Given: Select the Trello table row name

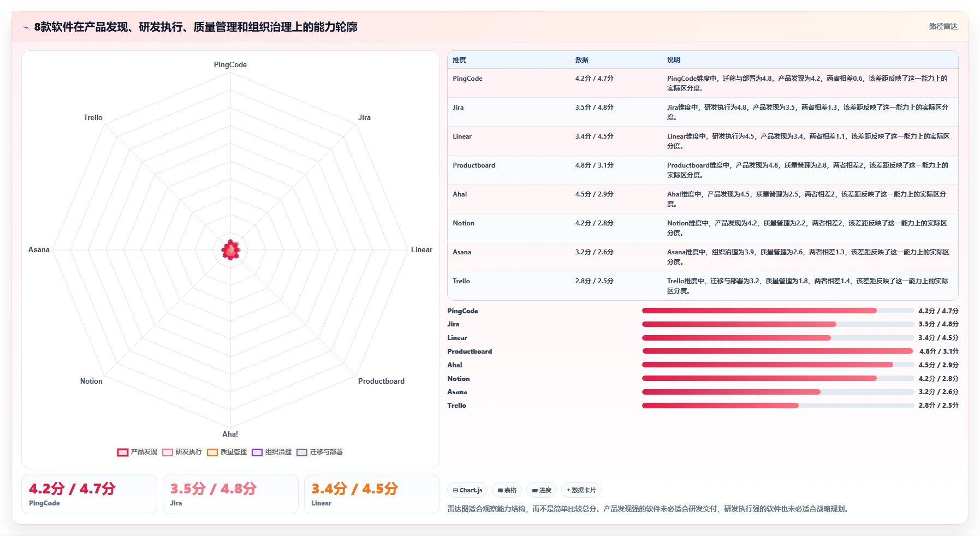Looking at the screenshot, I should pyautogui.click(x=461, y=281).
